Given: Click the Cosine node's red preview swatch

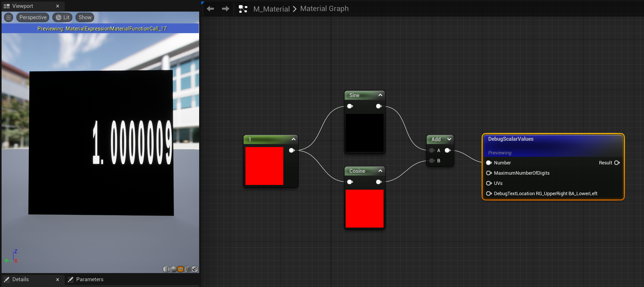Looking at the screenshot, I should point(364,209).
